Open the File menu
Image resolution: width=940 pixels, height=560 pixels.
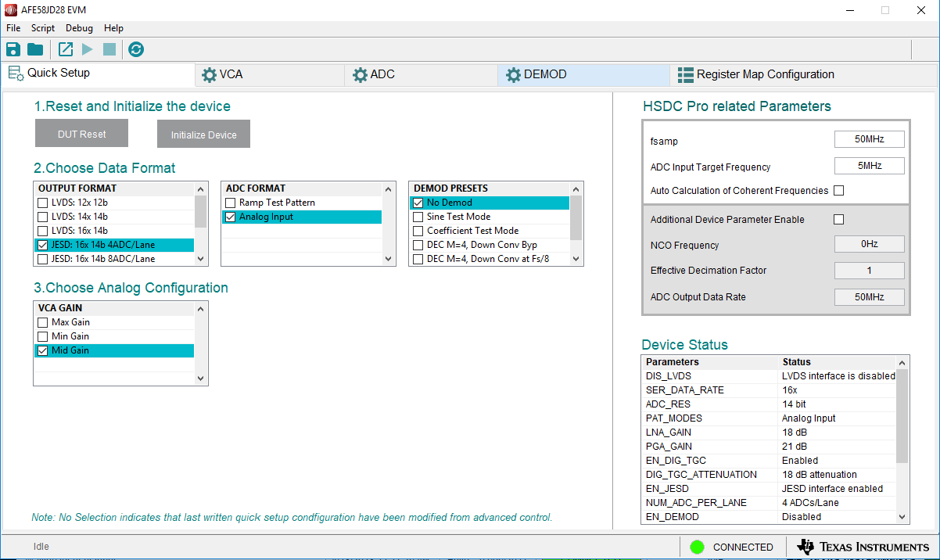tap(13, 28)
